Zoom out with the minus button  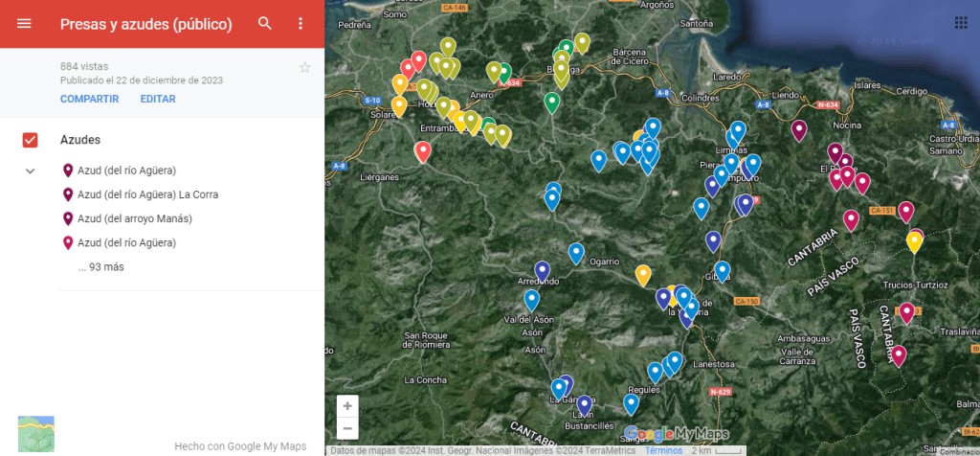pyautogui.click(x=347, y=427)
